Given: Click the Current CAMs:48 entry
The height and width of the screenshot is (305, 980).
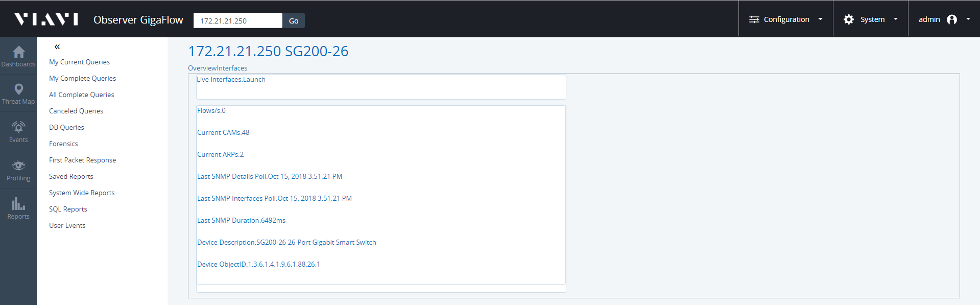Looking at the screenshot, I should (x=223, y=132).
